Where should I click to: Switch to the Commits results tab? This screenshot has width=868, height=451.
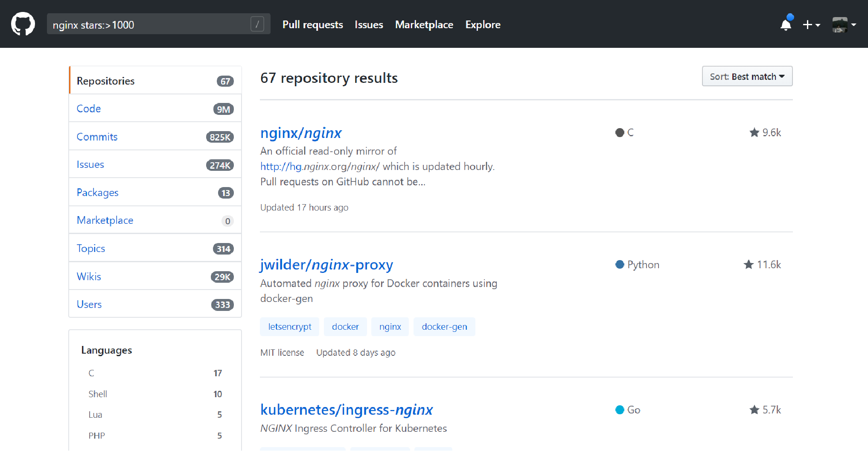tap(97, 137)
